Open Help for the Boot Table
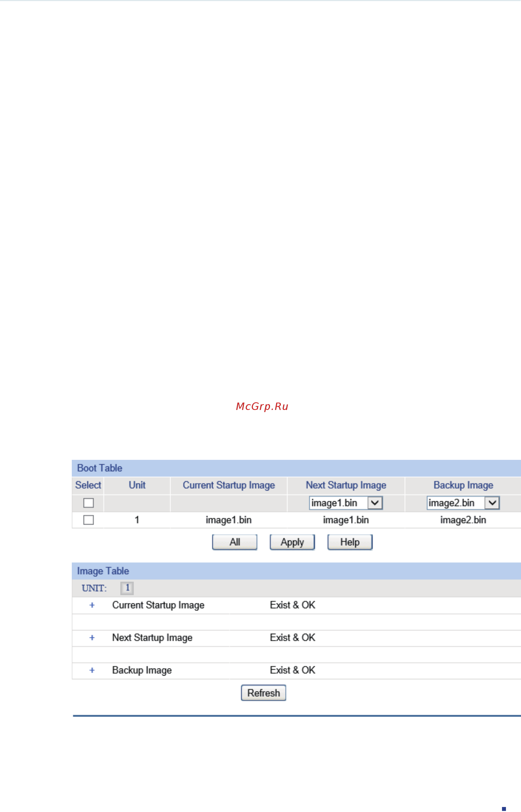 350,542
